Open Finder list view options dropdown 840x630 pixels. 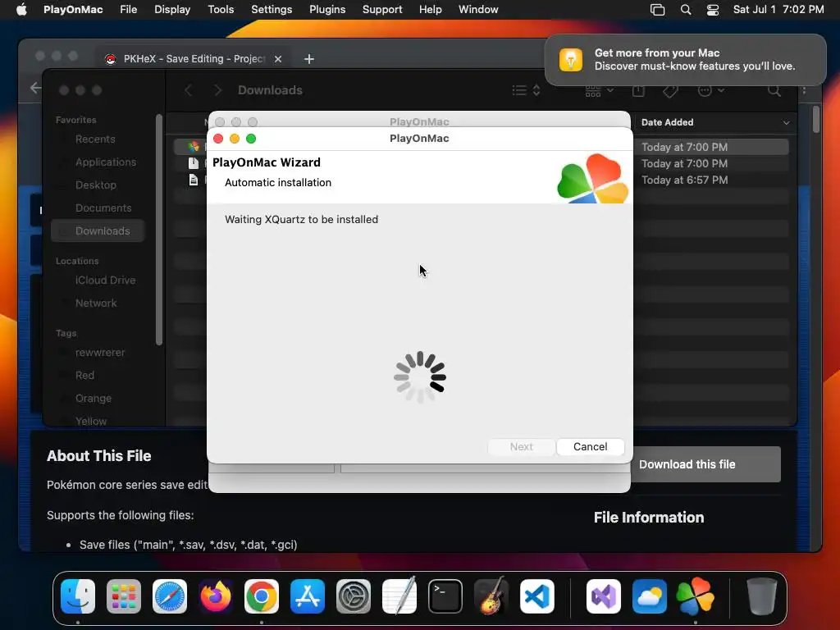tap(526, 90)
